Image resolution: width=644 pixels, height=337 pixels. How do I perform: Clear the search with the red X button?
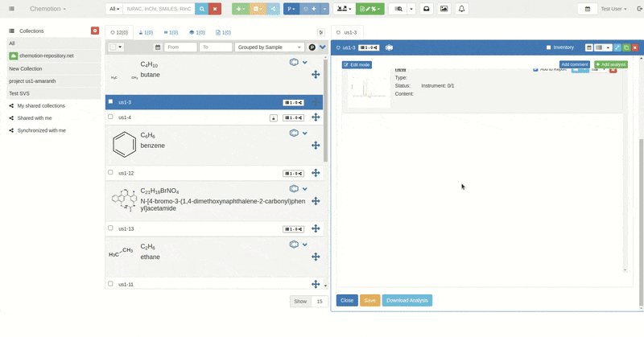pyautogui.click(x=215, y=9)
